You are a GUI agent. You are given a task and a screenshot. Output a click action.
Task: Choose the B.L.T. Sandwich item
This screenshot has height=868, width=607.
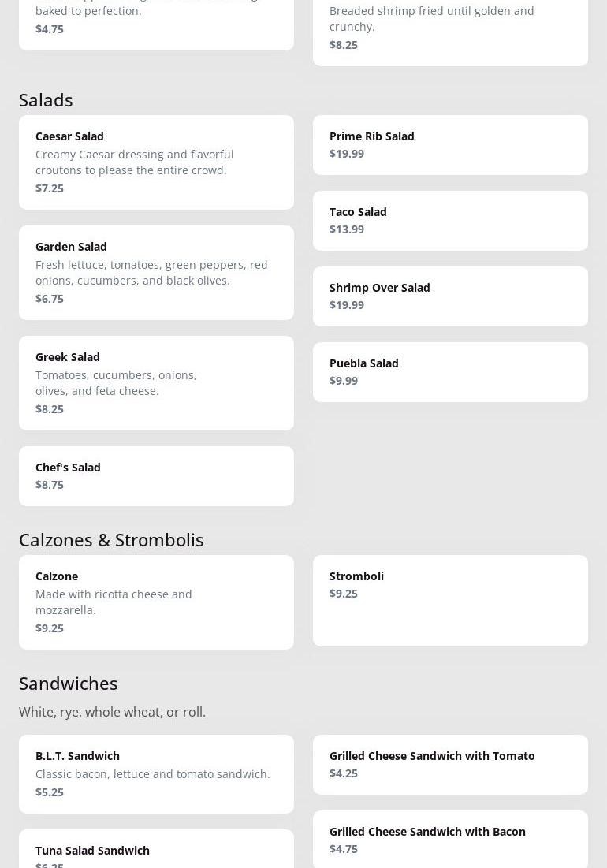point(156,773)
